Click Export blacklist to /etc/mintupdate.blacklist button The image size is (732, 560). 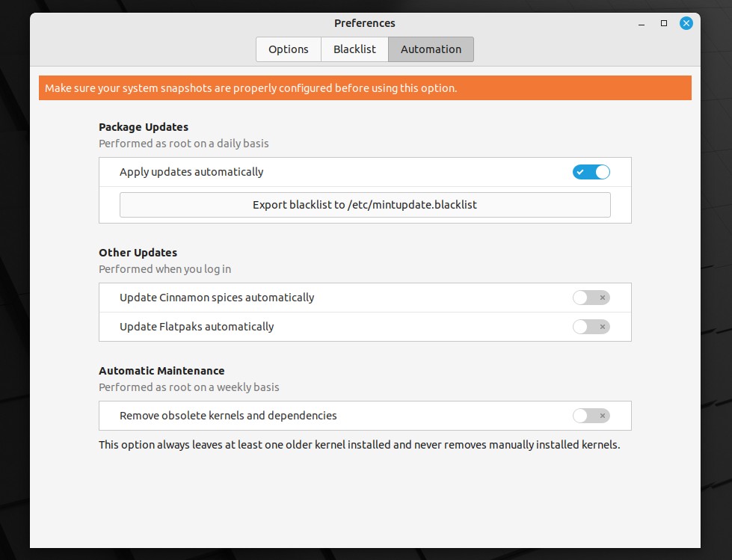[x=365, y=205]
